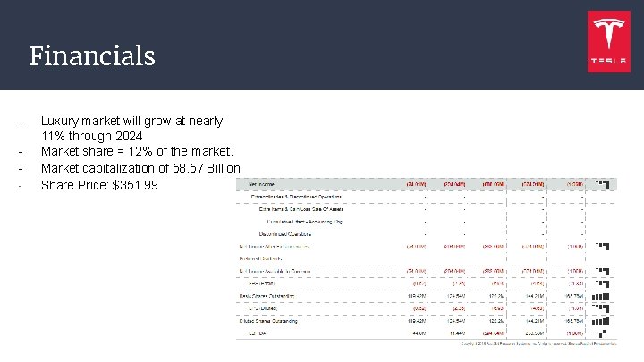
Task: Click the 'Cumulative Effect - Accounting Chg' row label
Action: [x=304, y=222]
